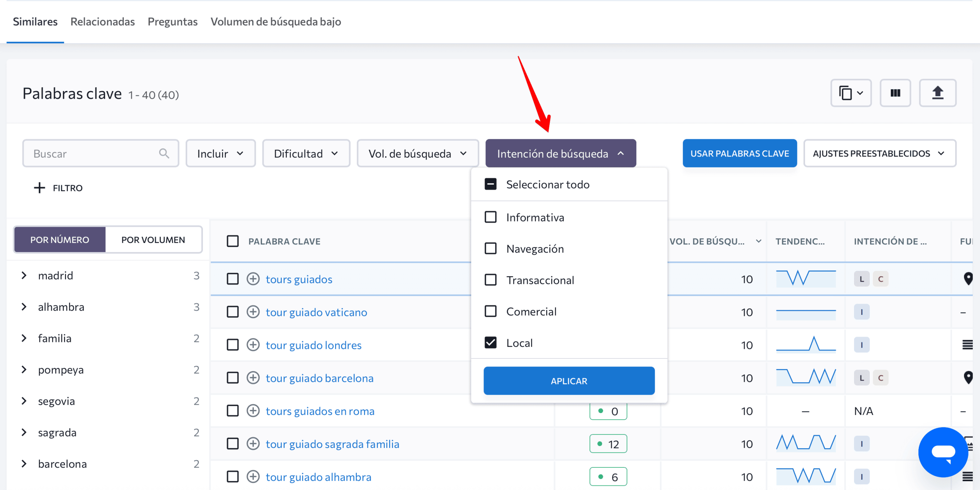Click the search magnifier icon

click(x=164, y=153)
